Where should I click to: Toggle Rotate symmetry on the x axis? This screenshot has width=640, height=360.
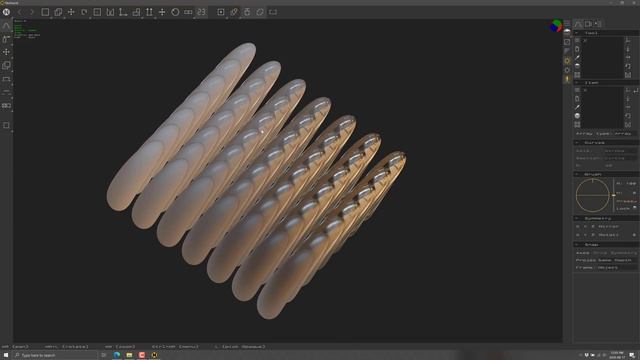(578, 235)
